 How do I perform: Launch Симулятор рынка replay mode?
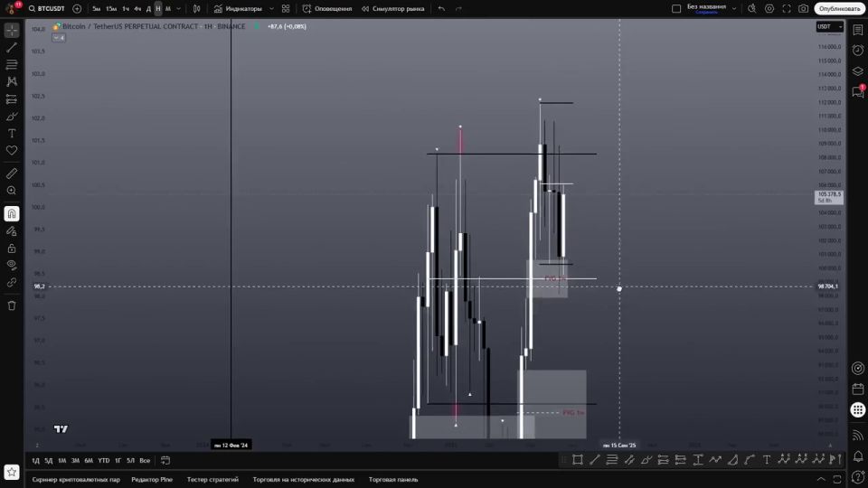[393, 9]
